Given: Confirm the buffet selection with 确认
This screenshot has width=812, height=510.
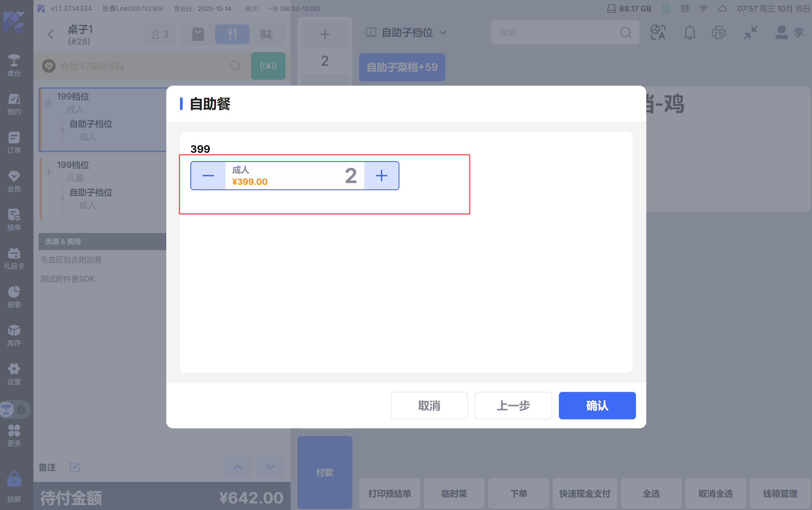Looking at the screenshot, I should [x=597, y=405].
